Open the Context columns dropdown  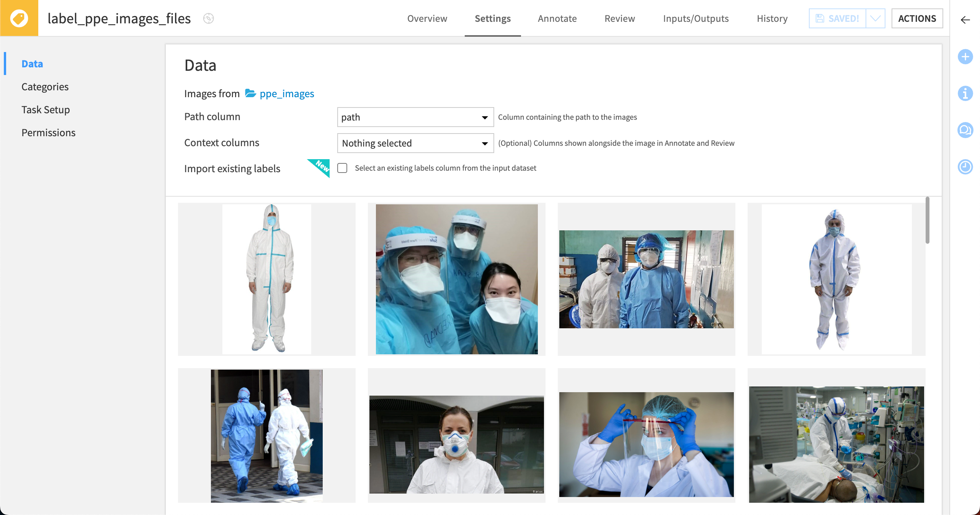point(415,143)
